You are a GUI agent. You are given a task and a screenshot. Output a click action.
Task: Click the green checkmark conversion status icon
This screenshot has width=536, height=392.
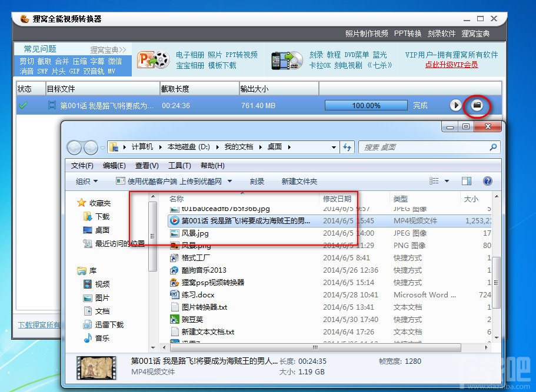pyautogui.click(x=24, y=106)
